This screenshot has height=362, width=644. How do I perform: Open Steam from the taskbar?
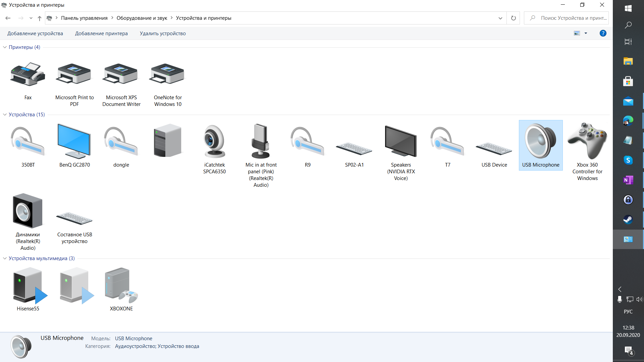(x=628, y=220)
